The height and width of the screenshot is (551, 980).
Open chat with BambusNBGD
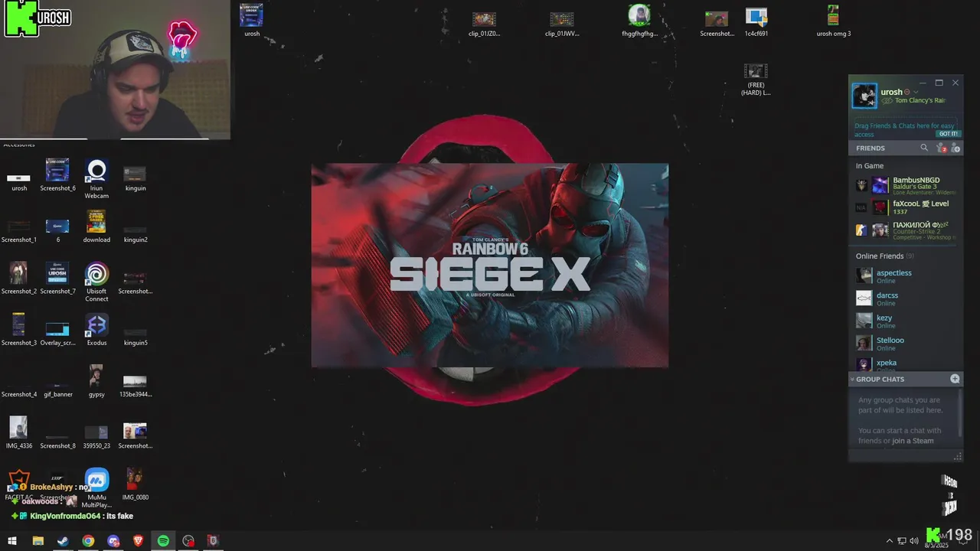click(906, 185)
